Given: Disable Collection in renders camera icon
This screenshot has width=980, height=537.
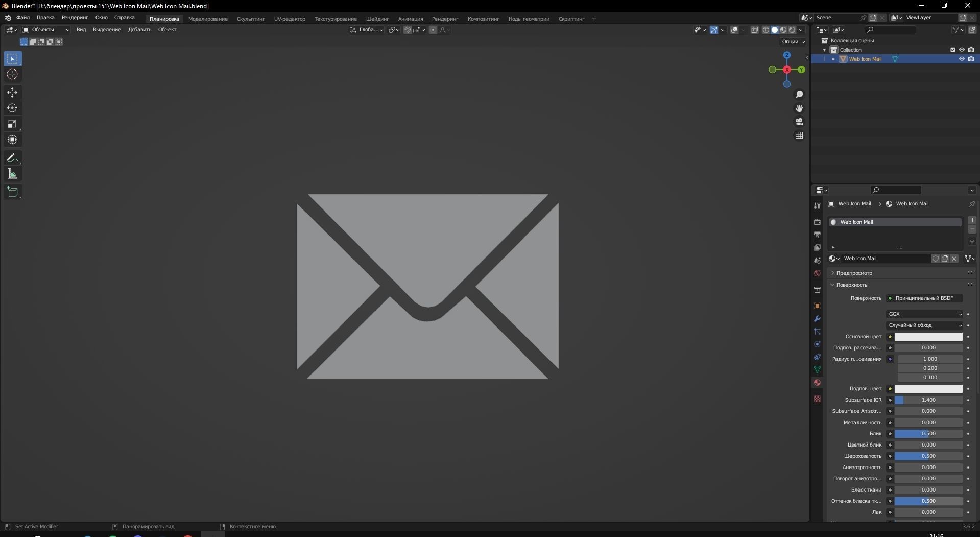Looking at the screenshot, I should [x=971, y=50].
